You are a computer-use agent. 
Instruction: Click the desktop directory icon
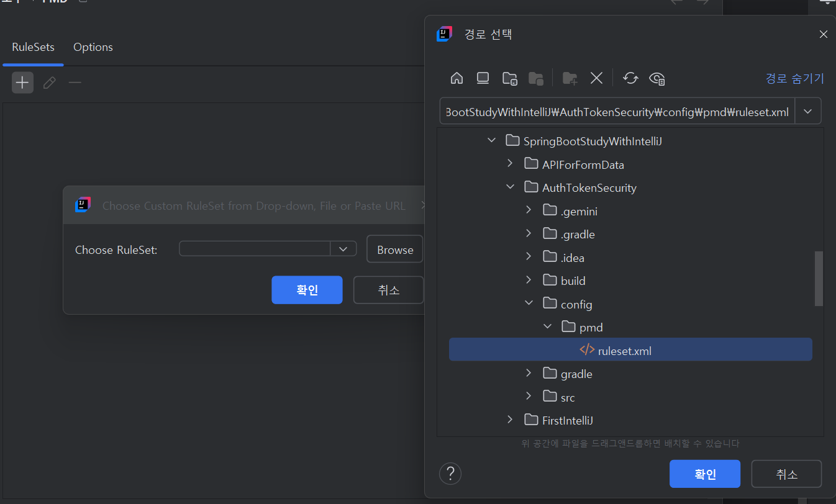[483, 78]
